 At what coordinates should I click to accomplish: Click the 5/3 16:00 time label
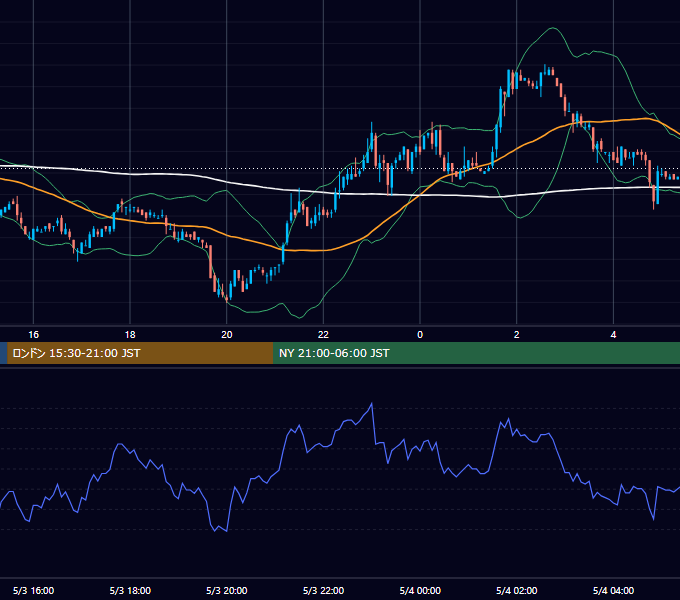coord(33,591)
